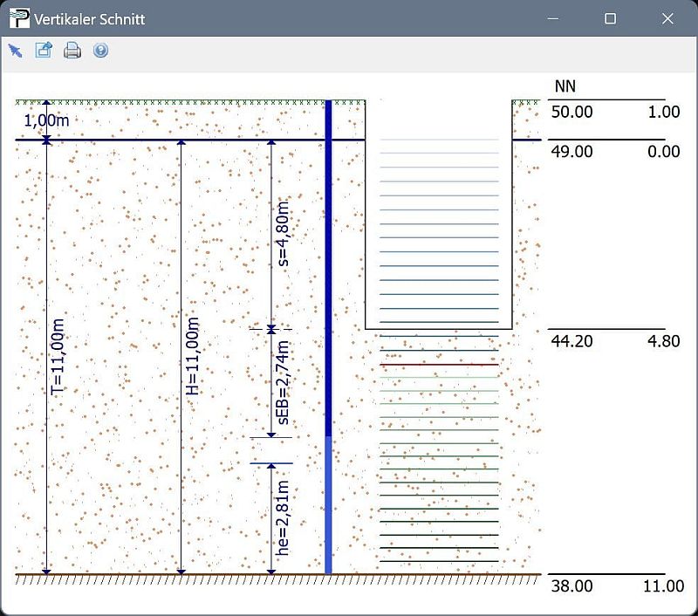Image resolution: width=698 pixels, height=616 pixels.
Task: Select the s=4,80m drawdown label
Action: 283,232
